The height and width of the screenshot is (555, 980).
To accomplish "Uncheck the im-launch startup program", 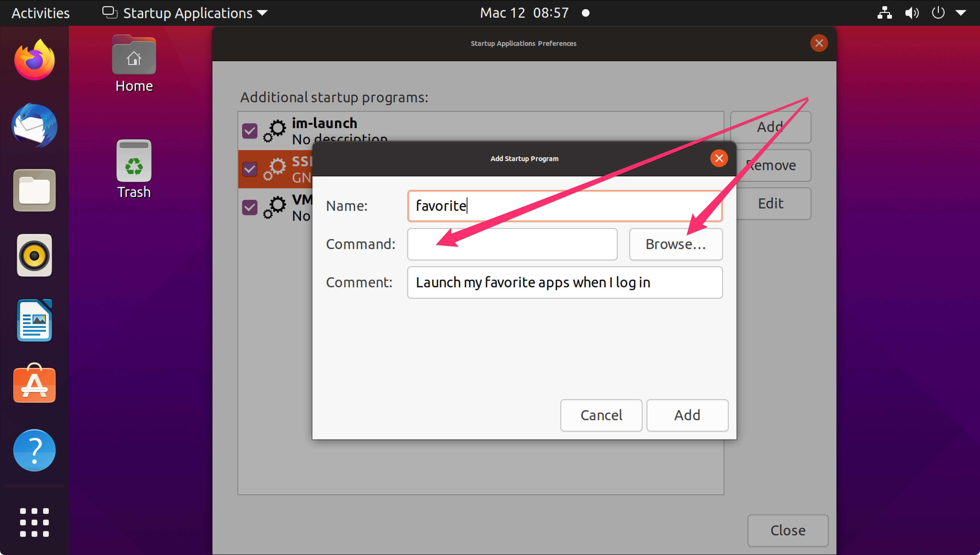I will pos(250,131).
